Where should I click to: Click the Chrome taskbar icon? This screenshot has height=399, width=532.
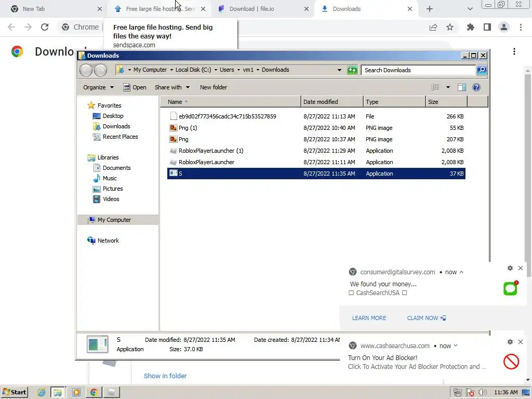(x=94, y=393)
